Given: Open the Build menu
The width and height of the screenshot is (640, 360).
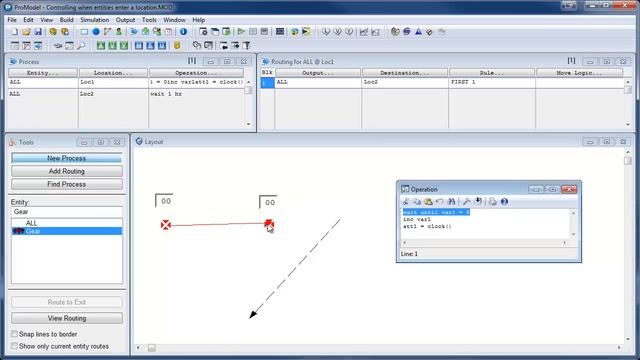Looking at the screenshot, I should [67, 20].
